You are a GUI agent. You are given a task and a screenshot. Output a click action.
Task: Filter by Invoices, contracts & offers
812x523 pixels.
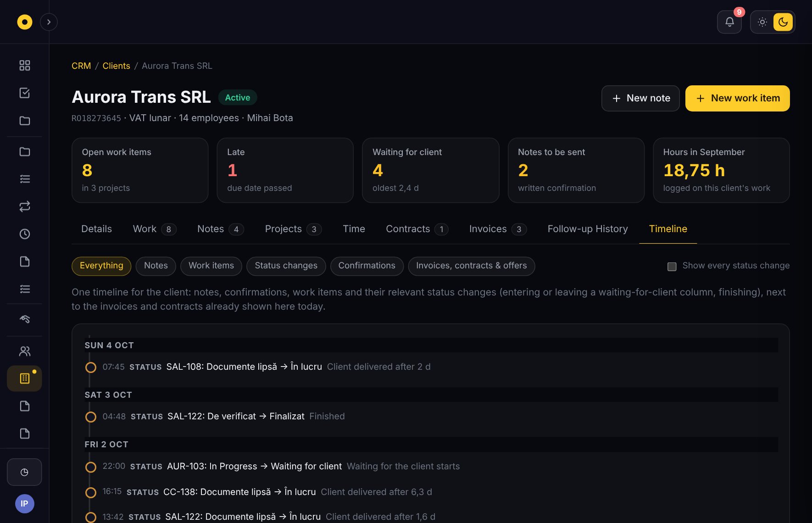click(472, 266)
